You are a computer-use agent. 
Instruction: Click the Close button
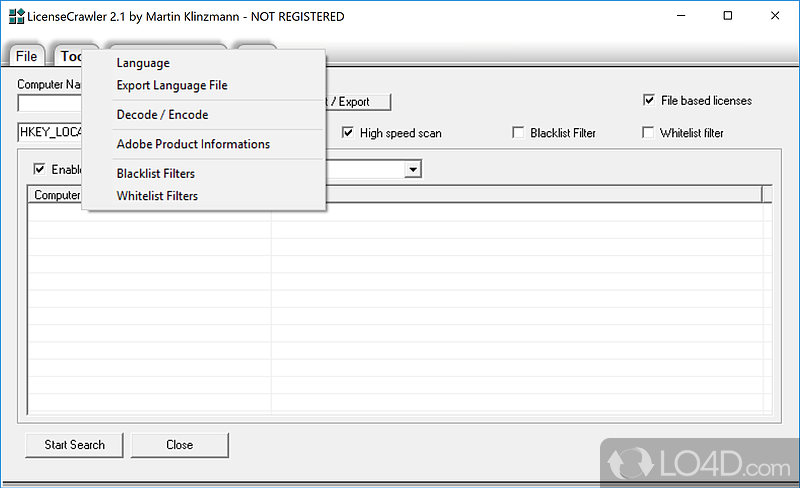180,445
